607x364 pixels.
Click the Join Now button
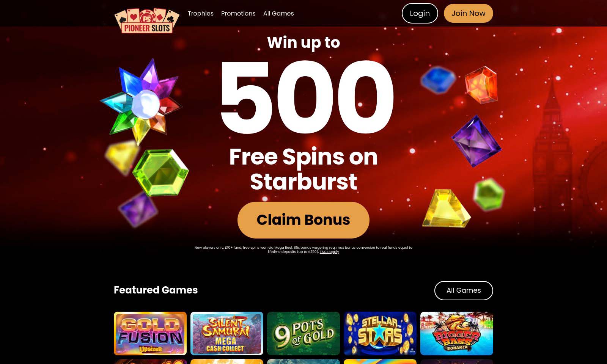(x=469, y=13)
